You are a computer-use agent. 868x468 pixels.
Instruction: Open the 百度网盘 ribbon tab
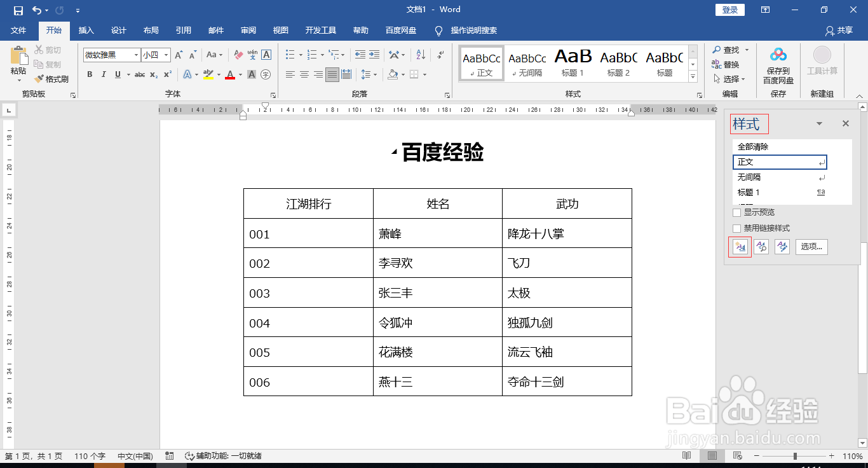[x=400, y=30]
